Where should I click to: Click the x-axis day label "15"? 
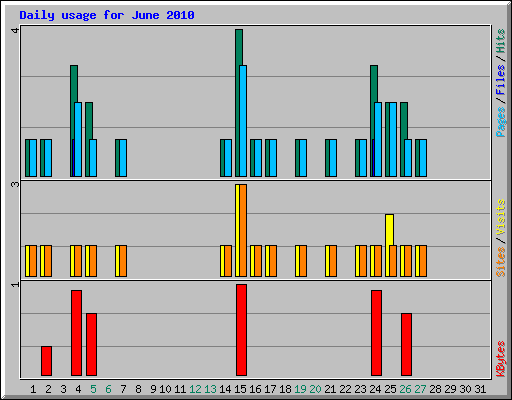tap(240, 389)
